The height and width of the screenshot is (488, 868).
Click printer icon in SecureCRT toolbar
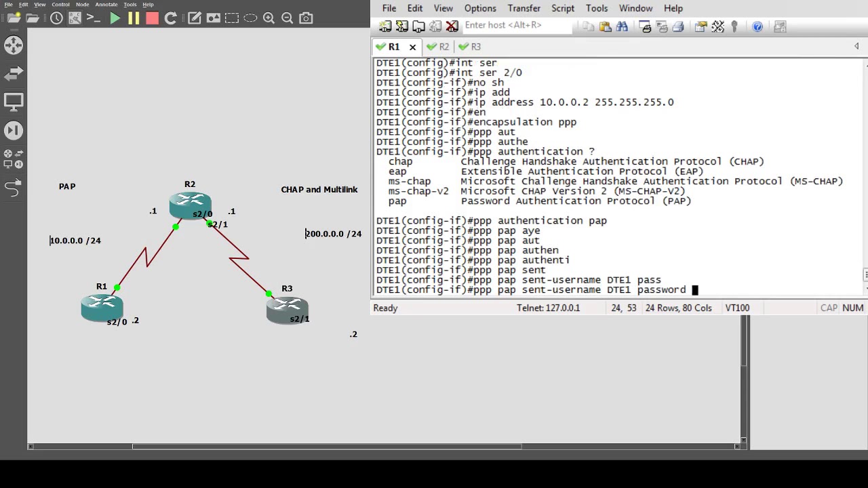[x=678, y=26]
